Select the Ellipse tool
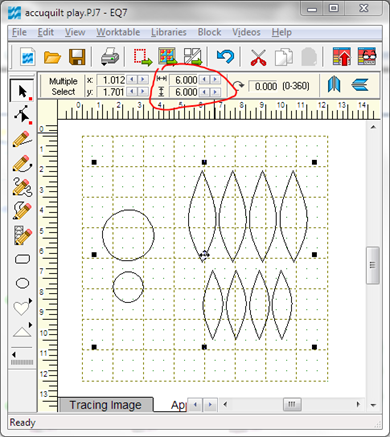 [22, 283]
